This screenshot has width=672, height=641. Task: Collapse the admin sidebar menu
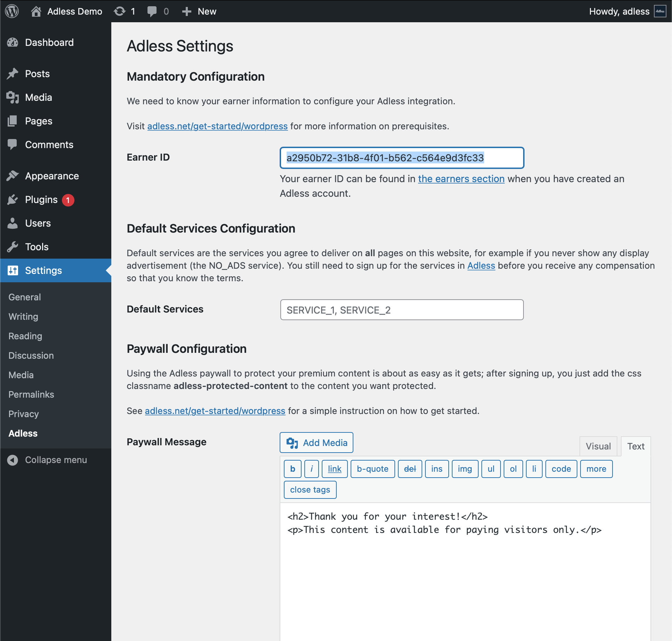56,460
